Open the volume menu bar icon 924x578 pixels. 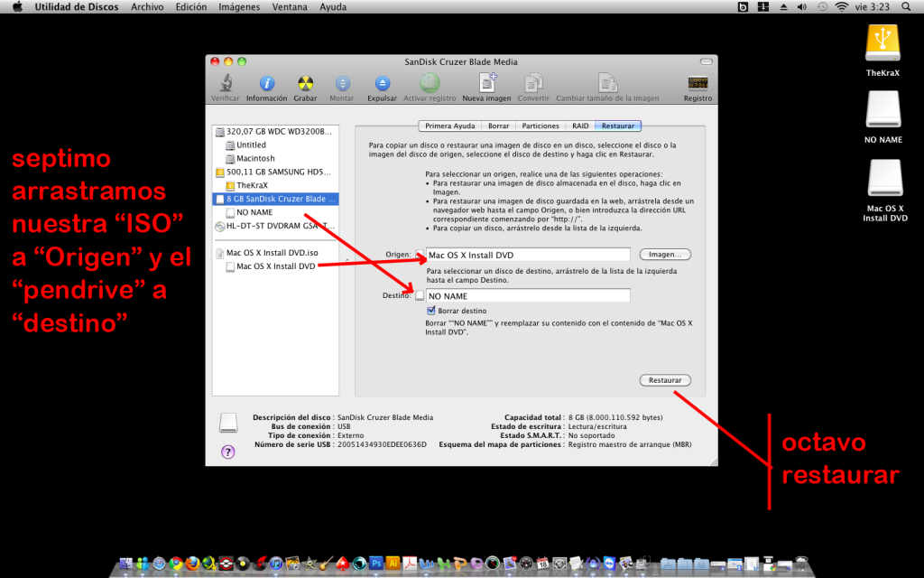click(x=802, y=7)
